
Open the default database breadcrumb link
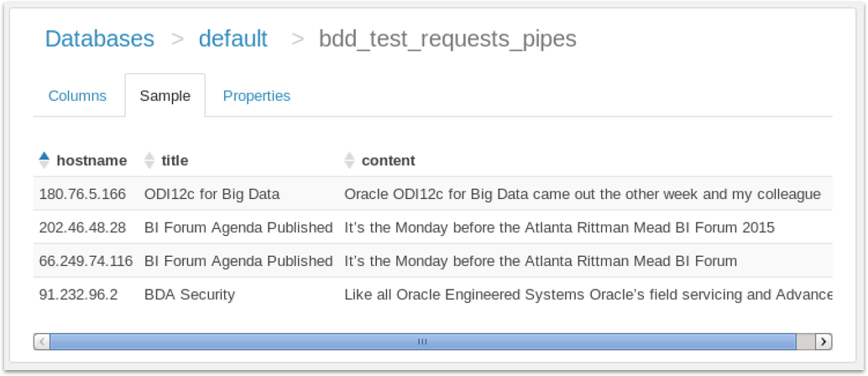pos(233,39)
